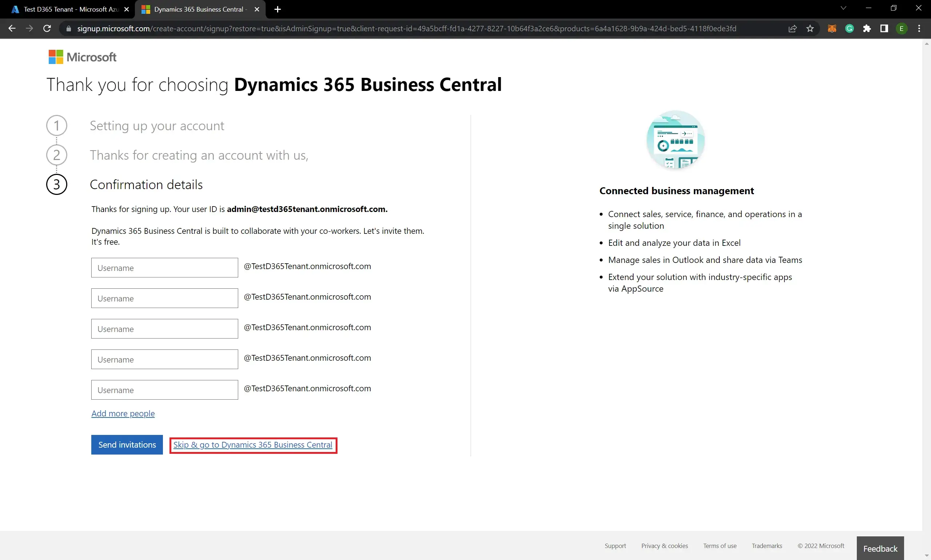This screenshot has height=560, width=931.
Task: Click the browser bookmark star icon
Action: [810, 28]
